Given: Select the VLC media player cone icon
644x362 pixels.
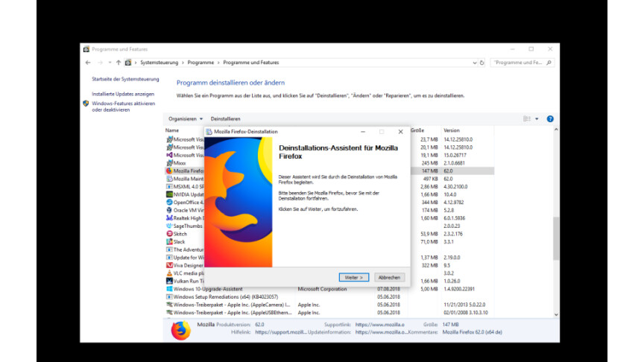Looking at the screenshot, I should point(169,273).
